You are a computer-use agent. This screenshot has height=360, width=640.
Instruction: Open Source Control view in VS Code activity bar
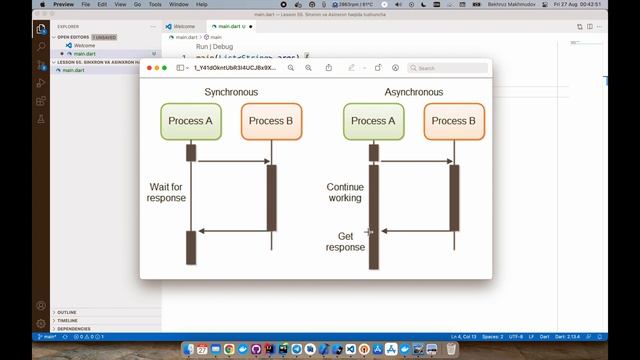[41, 65]
